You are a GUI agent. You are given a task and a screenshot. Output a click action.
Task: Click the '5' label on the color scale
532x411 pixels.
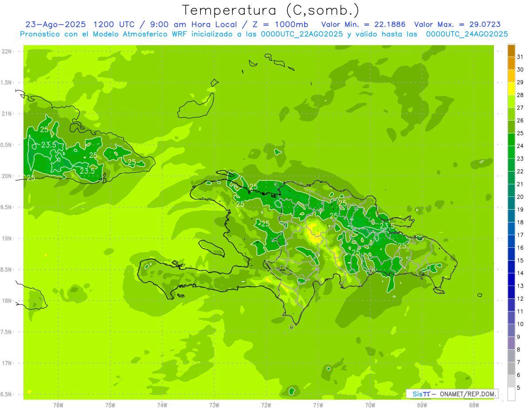(x=519, y=388)
